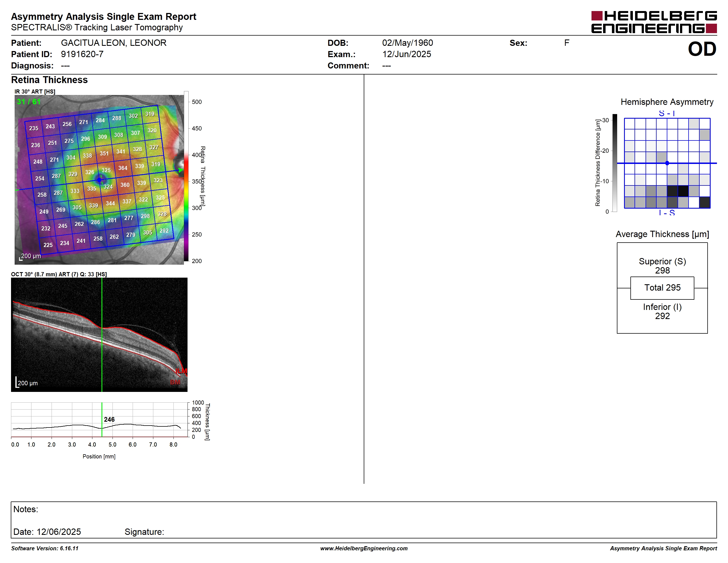Click the grid cell showing 364

click(x=123, y=168)
